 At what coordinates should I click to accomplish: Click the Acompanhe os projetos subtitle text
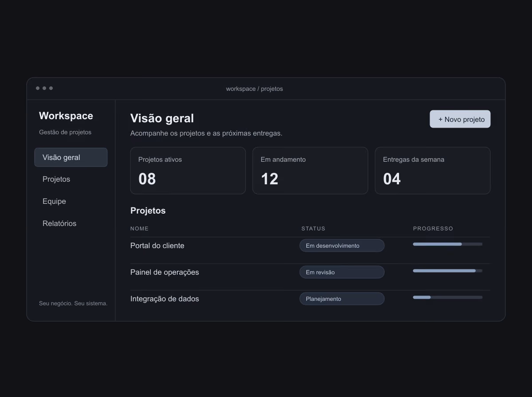(206, 133)
